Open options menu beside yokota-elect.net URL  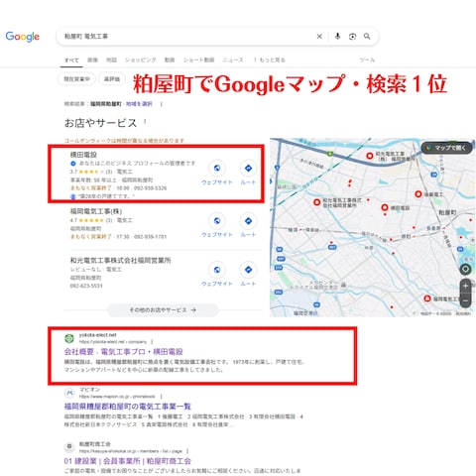[x=152, y=342]
